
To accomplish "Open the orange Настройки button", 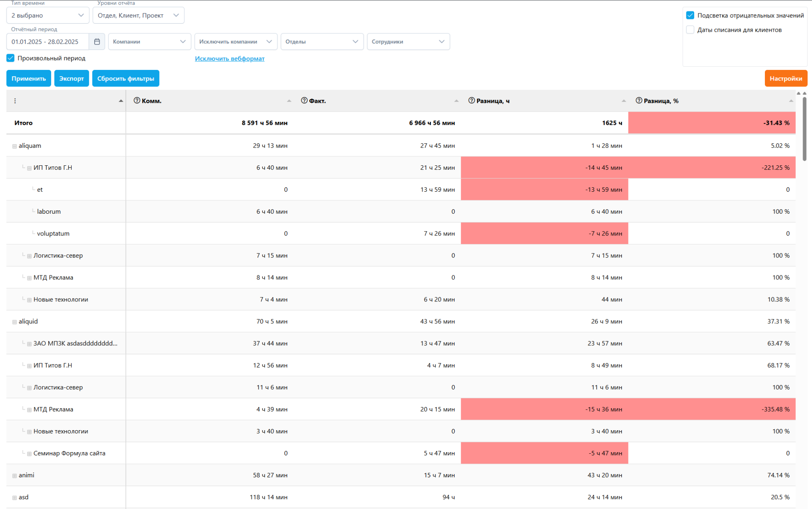I will [x=785, y=78].
